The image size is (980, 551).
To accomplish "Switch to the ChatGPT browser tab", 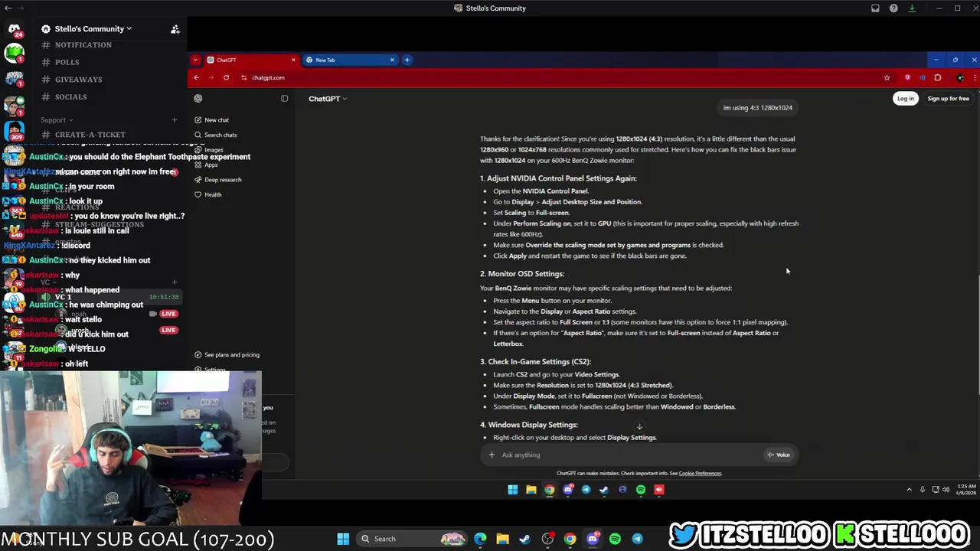I will point(250,60).
